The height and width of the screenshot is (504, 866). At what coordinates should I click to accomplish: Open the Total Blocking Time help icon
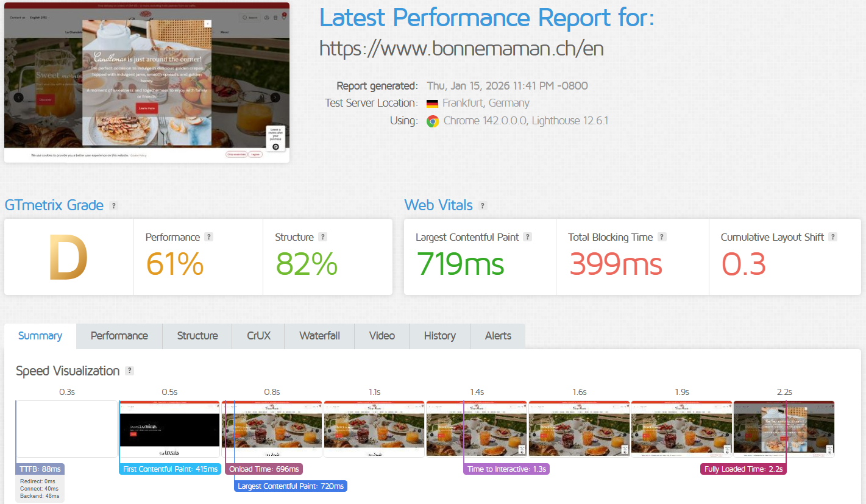pyautogui.click(x=662, y=237)
